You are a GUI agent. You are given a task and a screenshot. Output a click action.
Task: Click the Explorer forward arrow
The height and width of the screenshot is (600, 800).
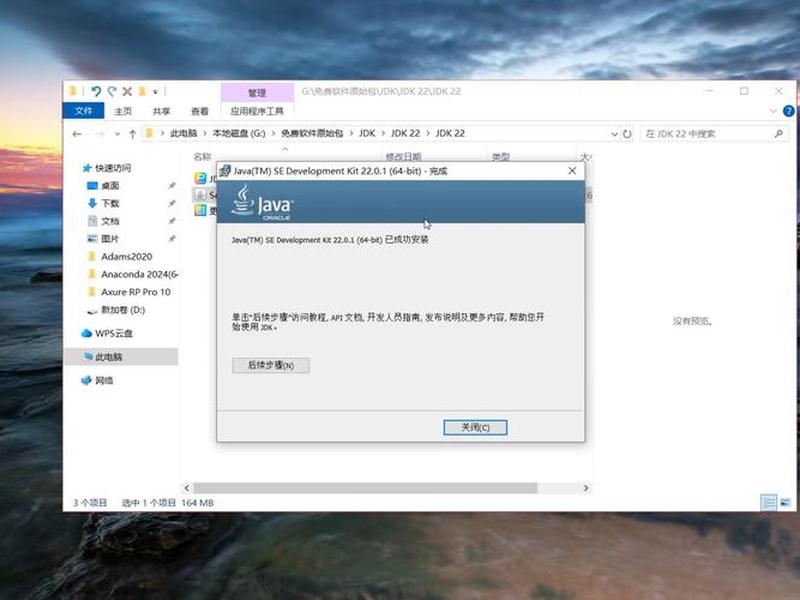click(99, 134)
